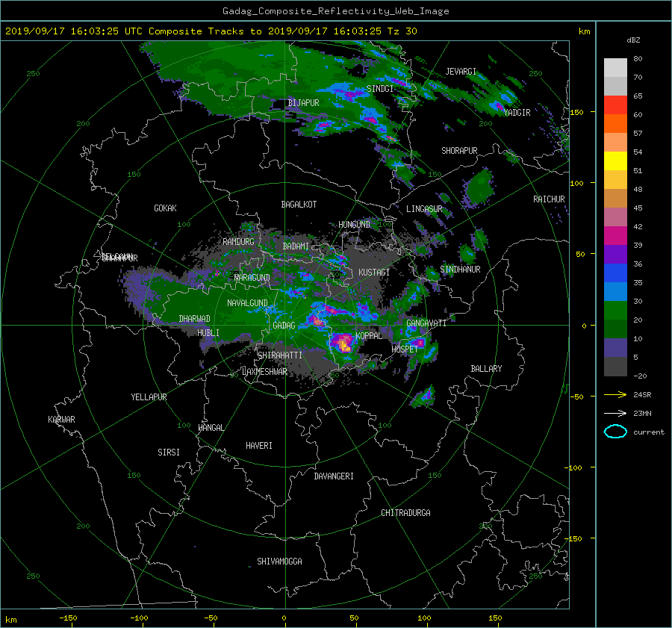Click the SHIRAHATTI city label

(x=280, y=355)
